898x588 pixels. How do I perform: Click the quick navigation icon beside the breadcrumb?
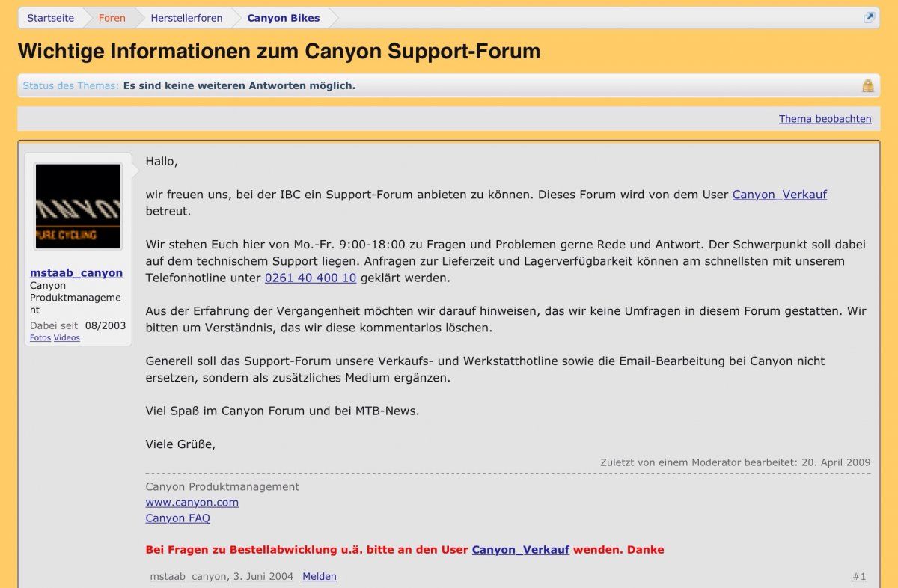point(869,18)
